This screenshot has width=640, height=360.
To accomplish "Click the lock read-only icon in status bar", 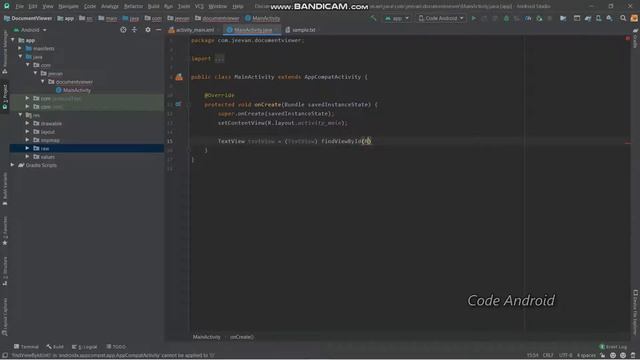I will [x=602, y=356].
